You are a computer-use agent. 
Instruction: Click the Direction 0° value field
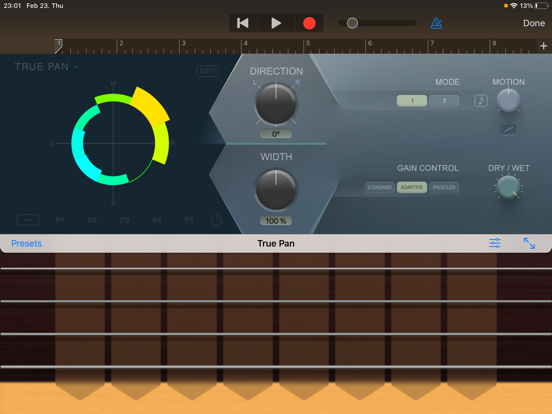click(276, 134)
